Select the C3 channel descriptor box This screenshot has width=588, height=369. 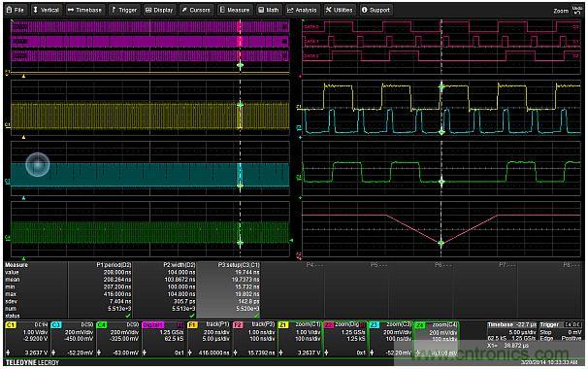tap(73, 339)
